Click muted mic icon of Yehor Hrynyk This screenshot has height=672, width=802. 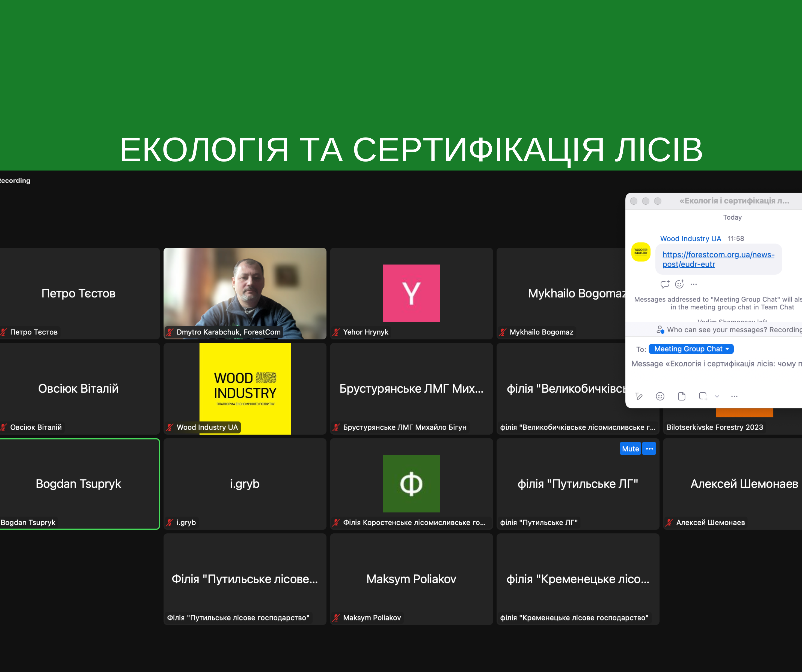coord(336,332)
